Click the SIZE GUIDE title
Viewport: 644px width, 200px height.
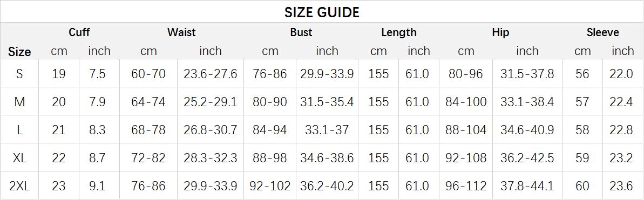[322, 12]
